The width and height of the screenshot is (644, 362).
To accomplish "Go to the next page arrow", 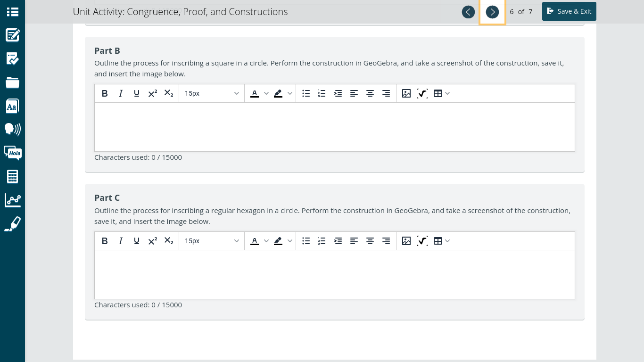I will (492, 12).
